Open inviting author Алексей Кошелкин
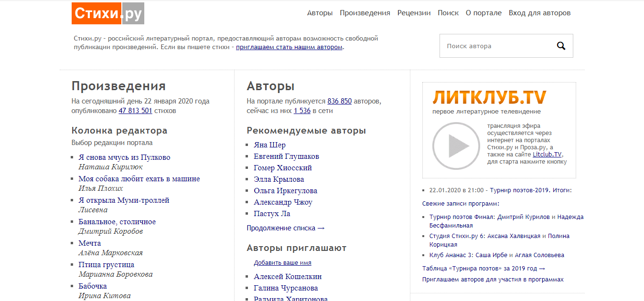644x301 pixels. 288,277
